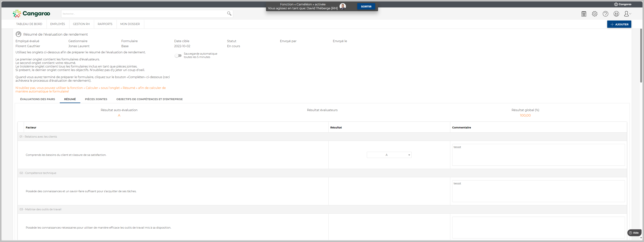Viewport: 644px width, 242px height.
Task: Open the Gestion RH menu
Action: (x=81, y=24)
